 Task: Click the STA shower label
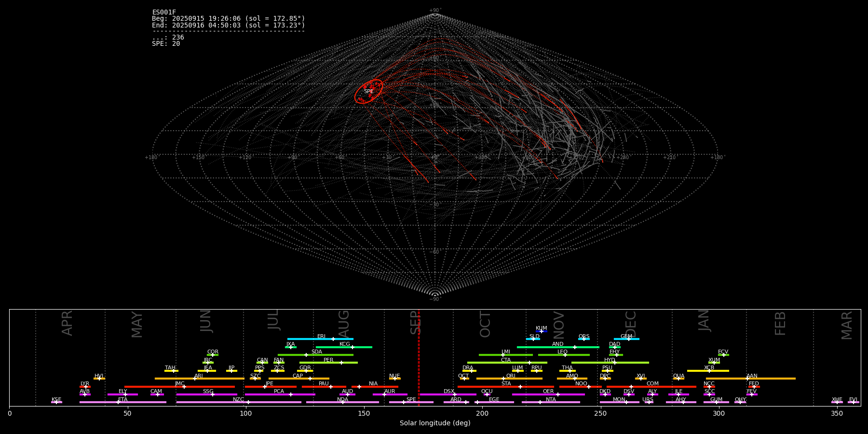coord(506,384)
